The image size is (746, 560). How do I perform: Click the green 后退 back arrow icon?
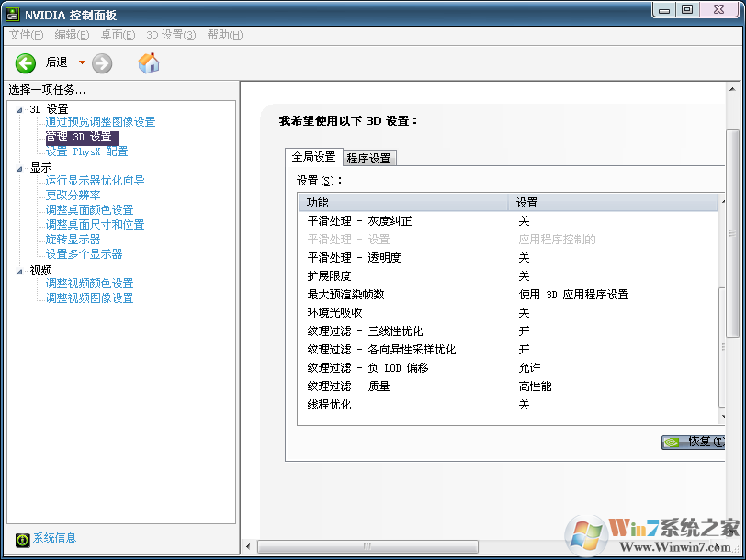pyautogui.click(x=25, y=62)
